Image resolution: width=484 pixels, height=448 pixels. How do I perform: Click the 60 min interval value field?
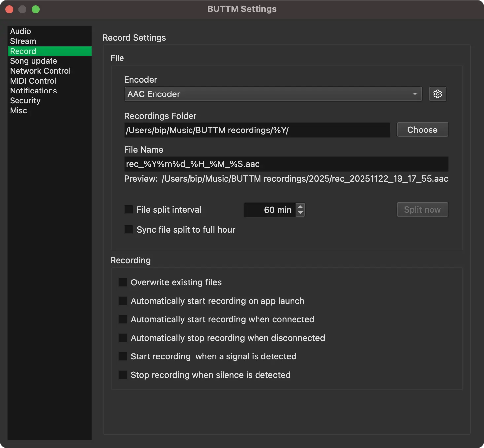pos(269,210)
